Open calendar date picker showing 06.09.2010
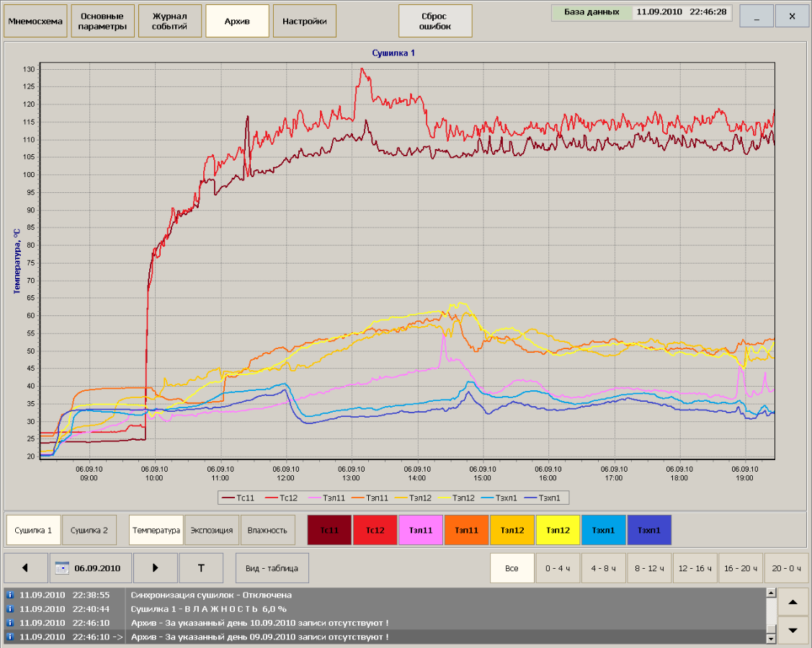This screenshot has width=812, height=648. click(x=91, y=568)
